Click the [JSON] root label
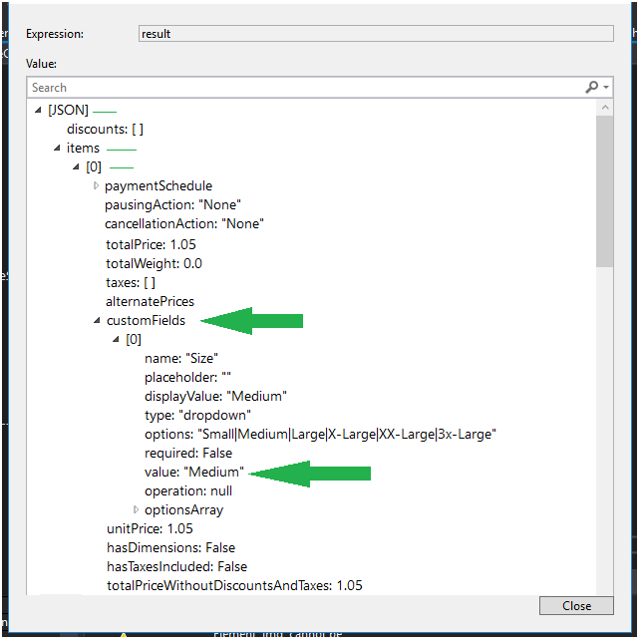 click(68, 110)
